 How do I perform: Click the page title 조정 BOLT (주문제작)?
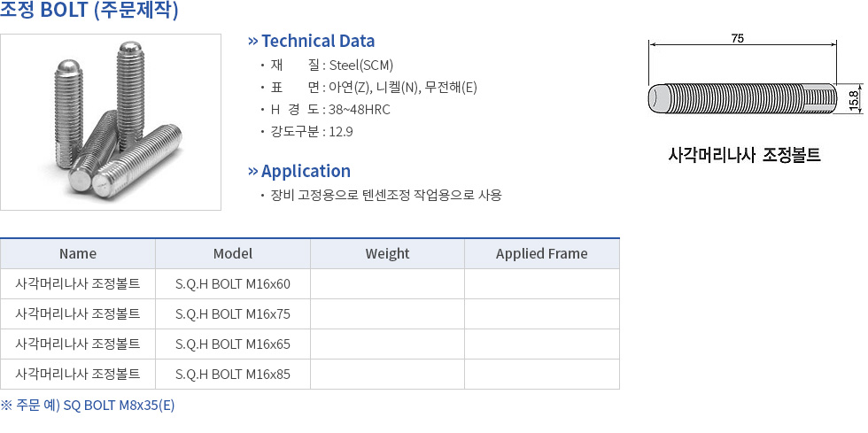(x=89, y=10)
